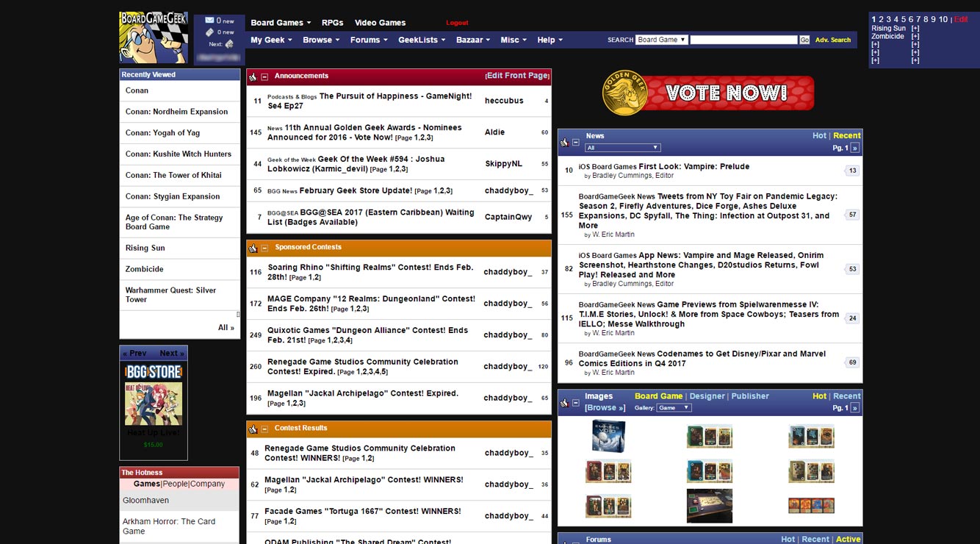Collapse the Announcements module with minus icon
The height and width of the screenshot is (544, 980).
(264, 76)
